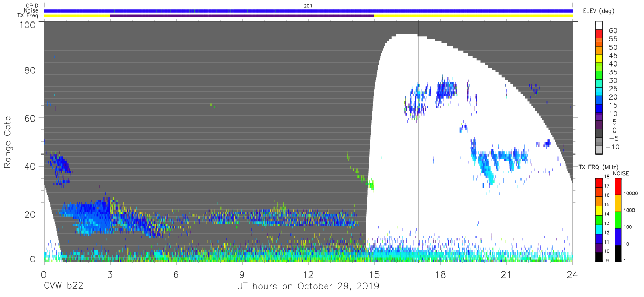Screen dimensions: 644x297
Task: Click the CPID value '201'
Action: [x=308, y=6]
